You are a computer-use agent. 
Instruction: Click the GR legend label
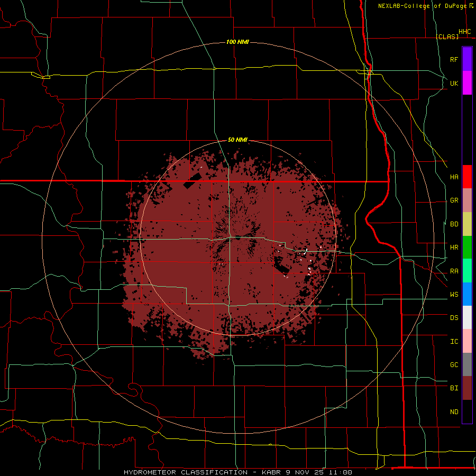click(x=454, y=200)
